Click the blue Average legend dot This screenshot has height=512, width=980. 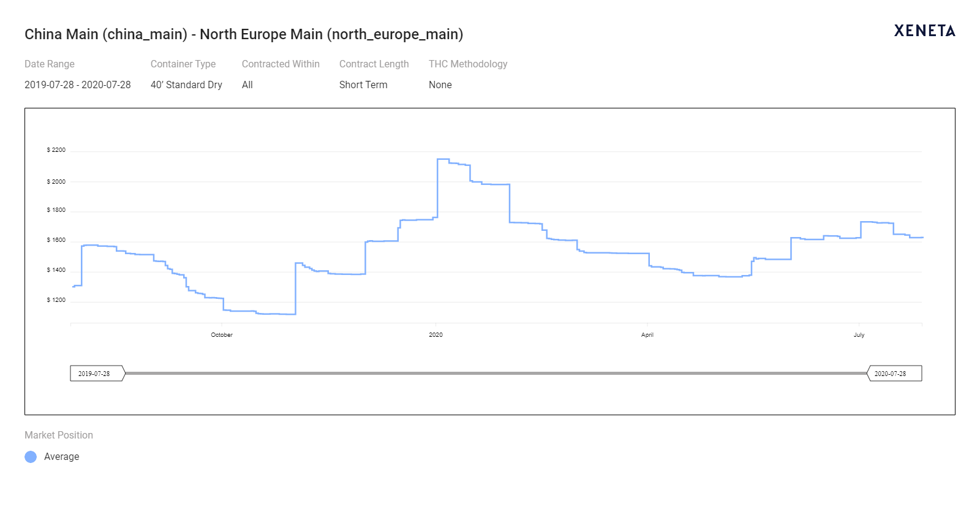[x=31, y=457]
